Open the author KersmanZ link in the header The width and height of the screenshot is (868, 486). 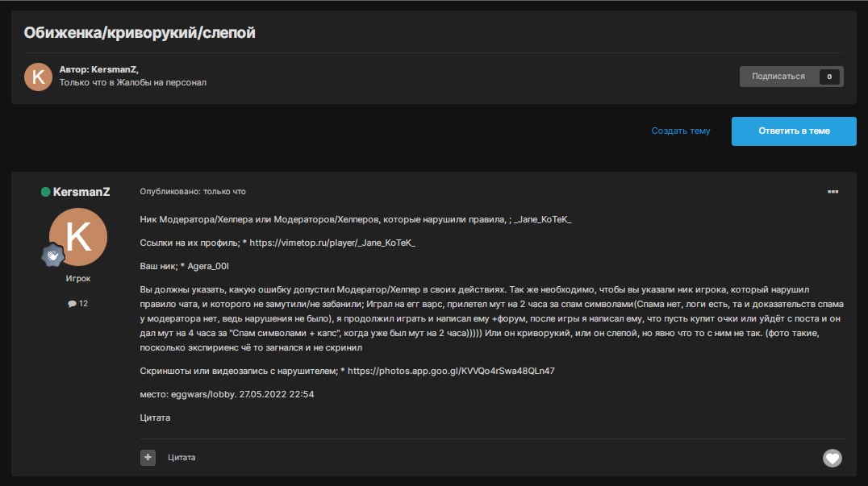114,70
